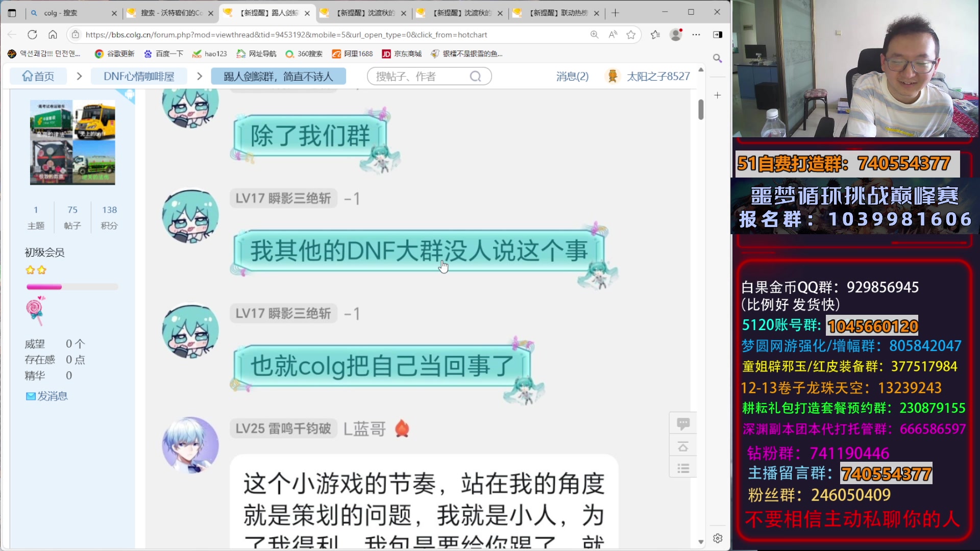Screen dimensions: 980x551
Task: Click the 太阳之子8527 user avatar icon
Action: [x=613, y=77]
